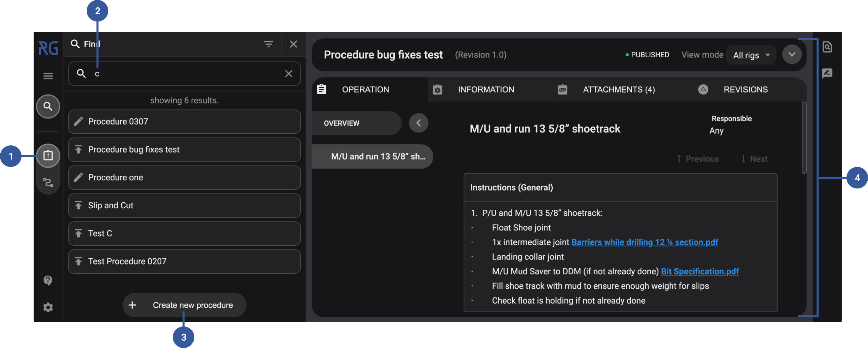Click Create new procedure button

pos(184,305)
